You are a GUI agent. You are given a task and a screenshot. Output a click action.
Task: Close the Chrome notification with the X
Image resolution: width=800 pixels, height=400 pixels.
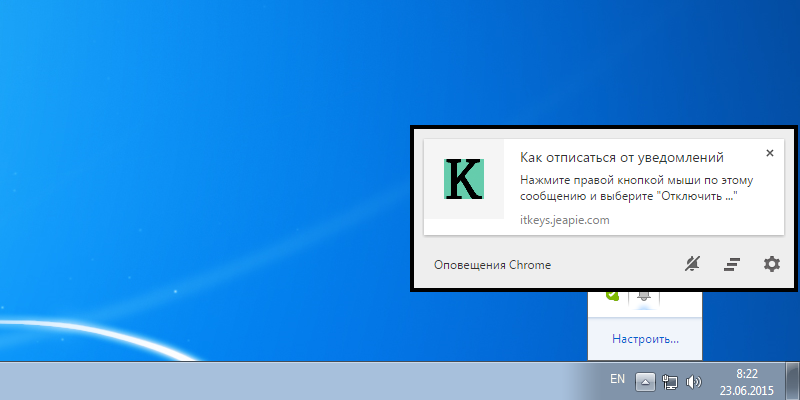coord(769,153)
